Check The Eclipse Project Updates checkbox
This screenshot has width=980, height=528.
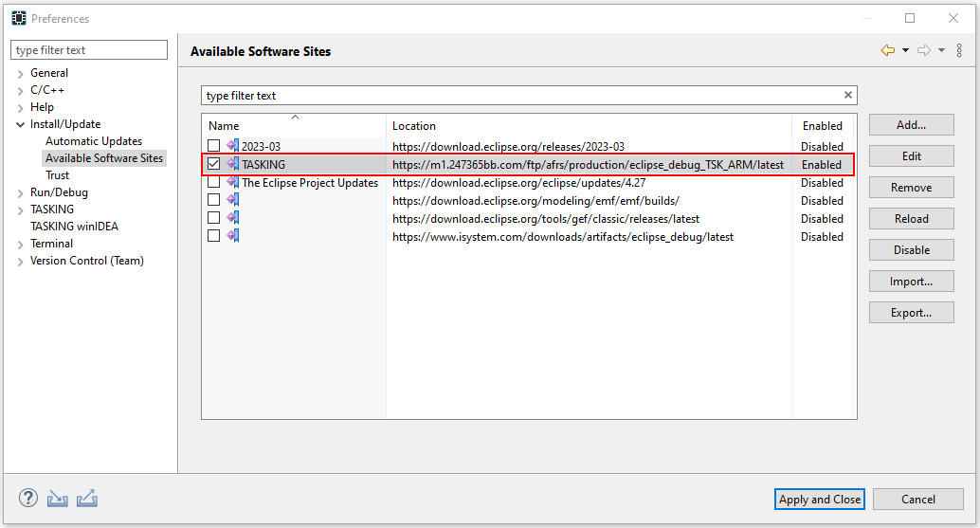tap(214, 182)
